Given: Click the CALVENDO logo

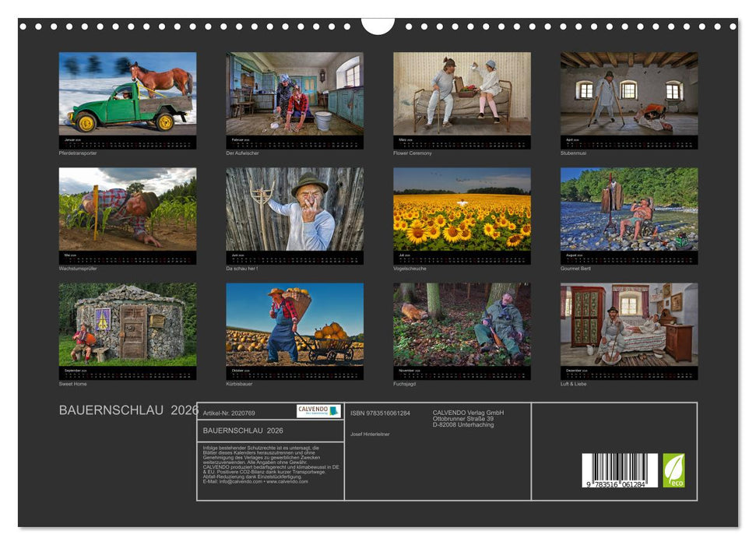Looking at the screenshot, I should click(x=318, y=410).
